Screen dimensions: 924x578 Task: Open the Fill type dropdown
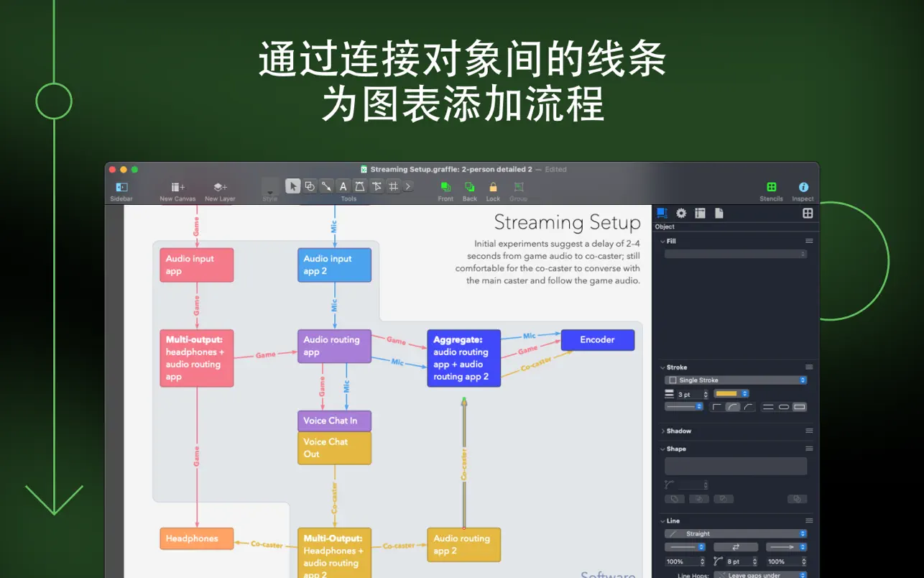736,254
